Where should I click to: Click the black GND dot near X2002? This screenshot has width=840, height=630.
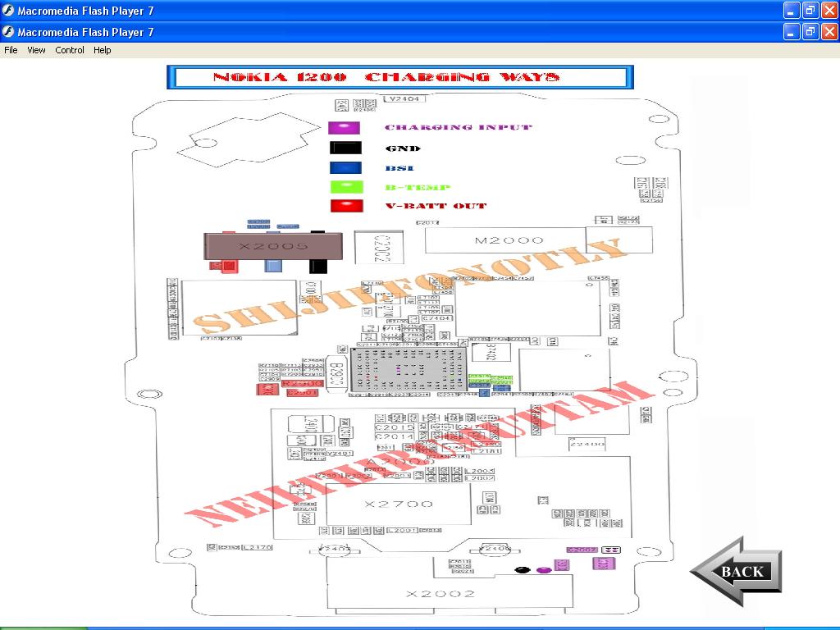click(x=523, y=570)
